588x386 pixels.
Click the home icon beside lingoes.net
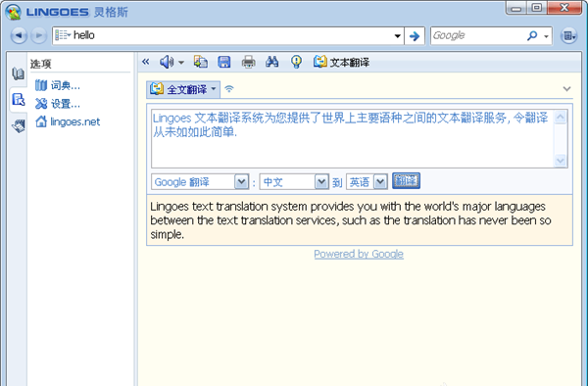tap(41, 121)
